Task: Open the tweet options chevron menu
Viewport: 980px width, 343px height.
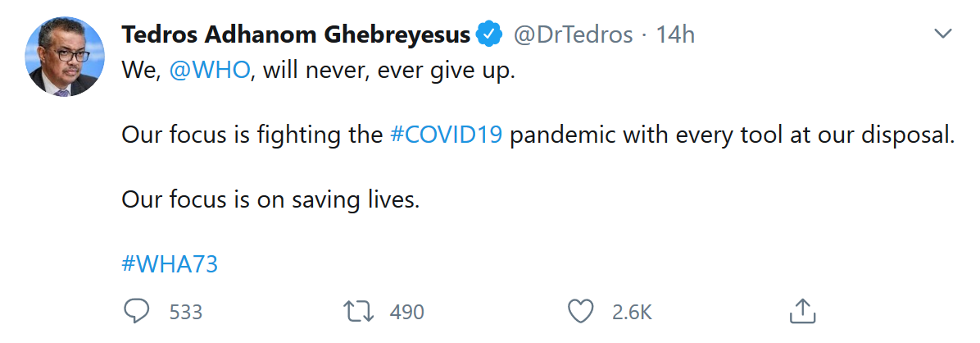Action: click(x=943, y=34)
